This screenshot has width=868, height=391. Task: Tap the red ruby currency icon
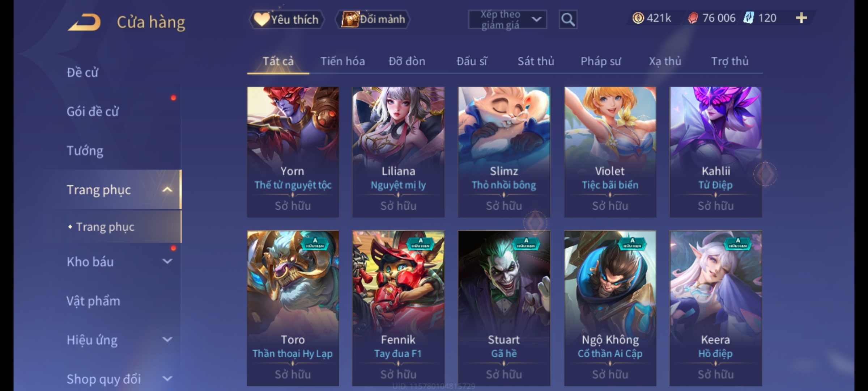click(x=692, y=18)
